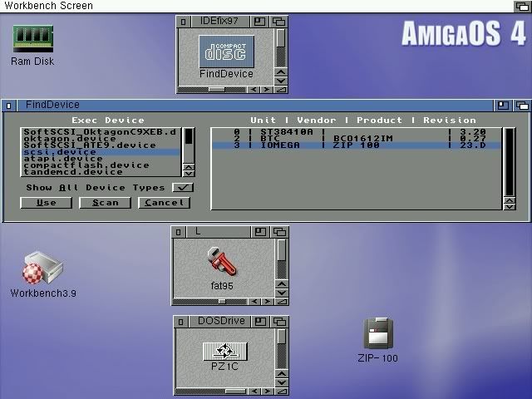Click IDEfix97 window scroll right arrow
The width and height of the screenshot is (532, 399).
coord(267,90)
